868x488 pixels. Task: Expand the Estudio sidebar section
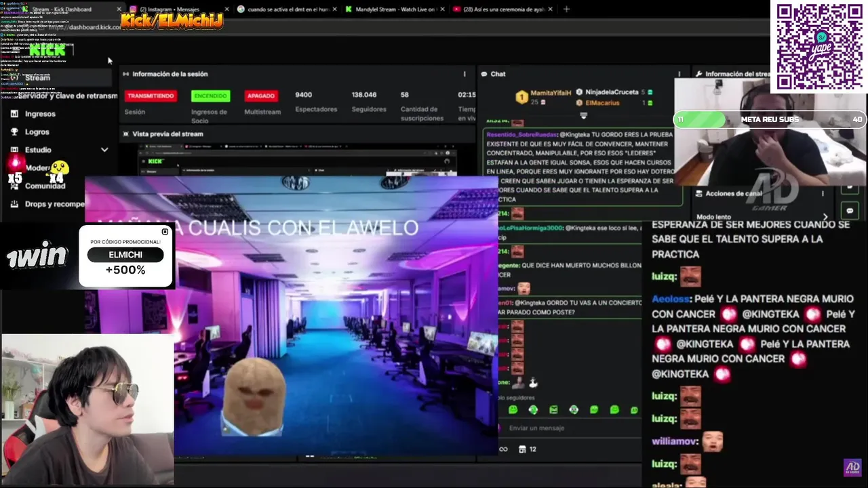click(104, 150)
